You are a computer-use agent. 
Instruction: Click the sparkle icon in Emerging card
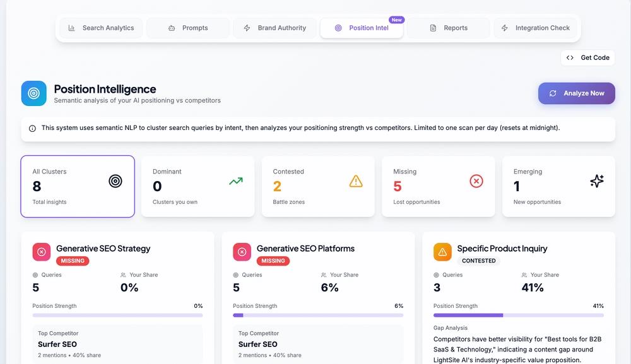(x=596, y=181)
